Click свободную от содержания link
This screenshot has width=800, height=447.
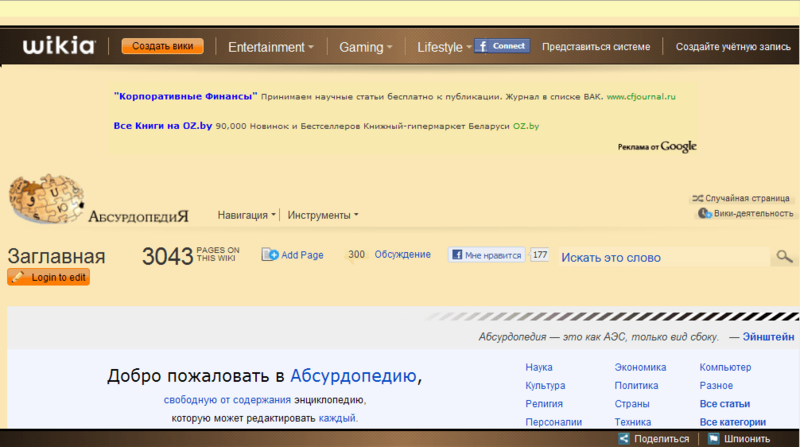[227, 400]
